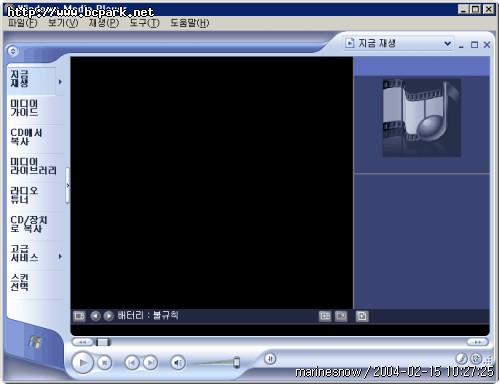Open the 보기(V) menu
The height and width of the screenshot is (384, 500).
(x=63, y=23)
